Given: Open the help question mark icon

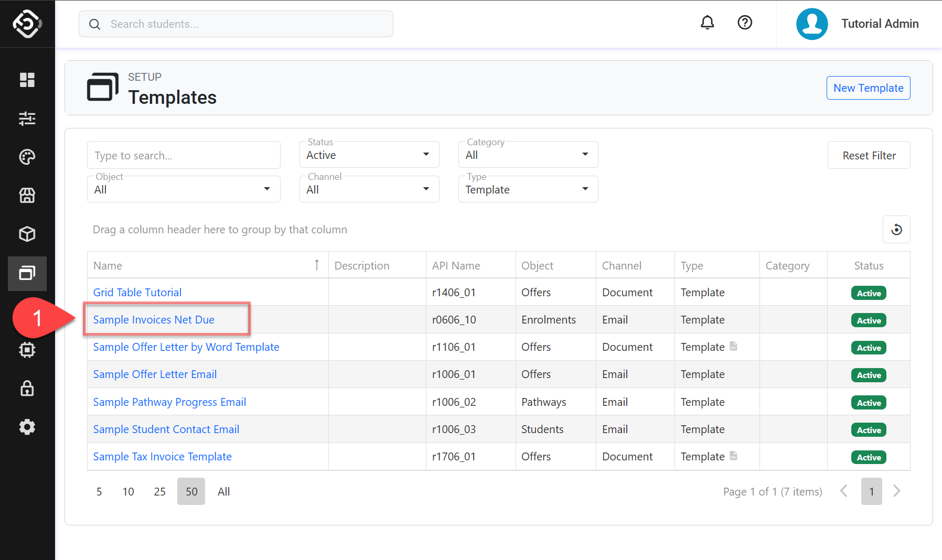Looking at the screenshot, I should pos(744,23).
